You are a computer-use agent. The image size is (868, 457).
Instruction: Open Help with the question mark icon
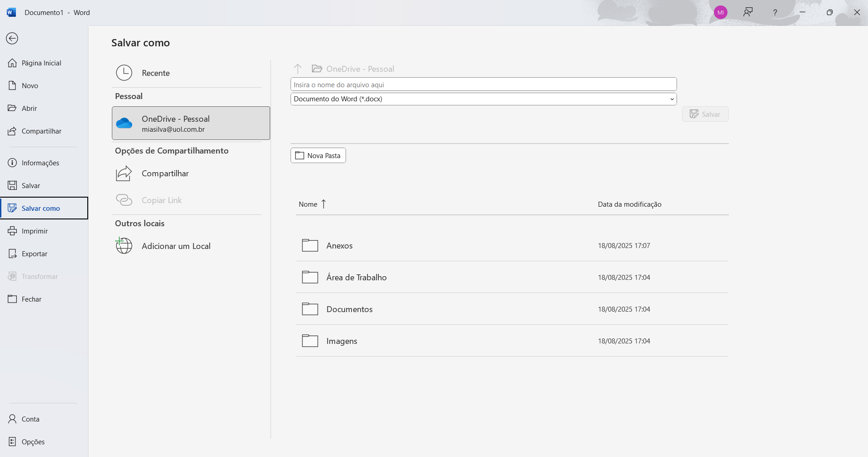(x=775, y=13)
